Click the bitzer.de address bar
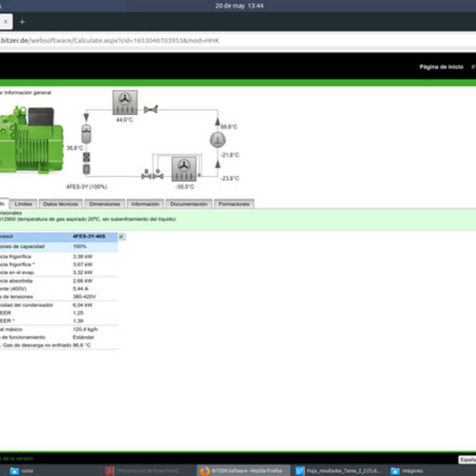 click(x=238, y=41)
